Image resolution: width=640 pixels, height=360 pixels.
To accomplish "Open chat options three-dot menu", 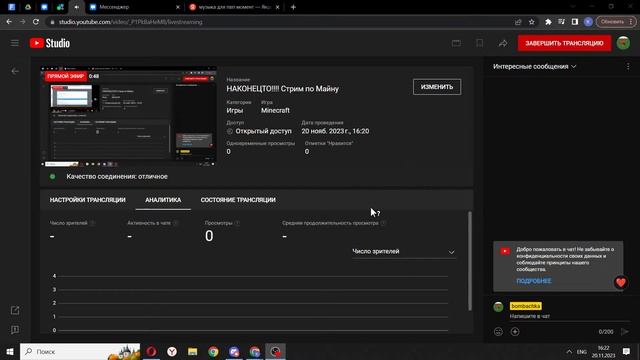I will tap(628, 67).
